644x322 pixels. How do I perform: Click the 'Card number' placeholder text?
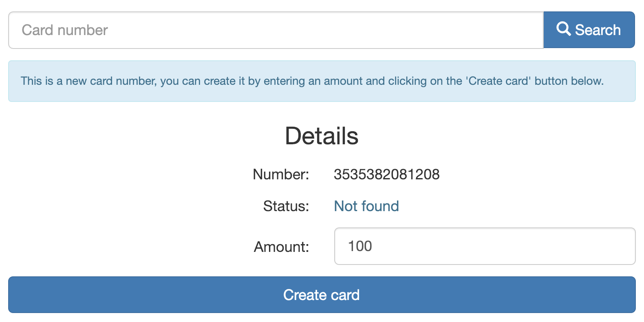point(65,30)
